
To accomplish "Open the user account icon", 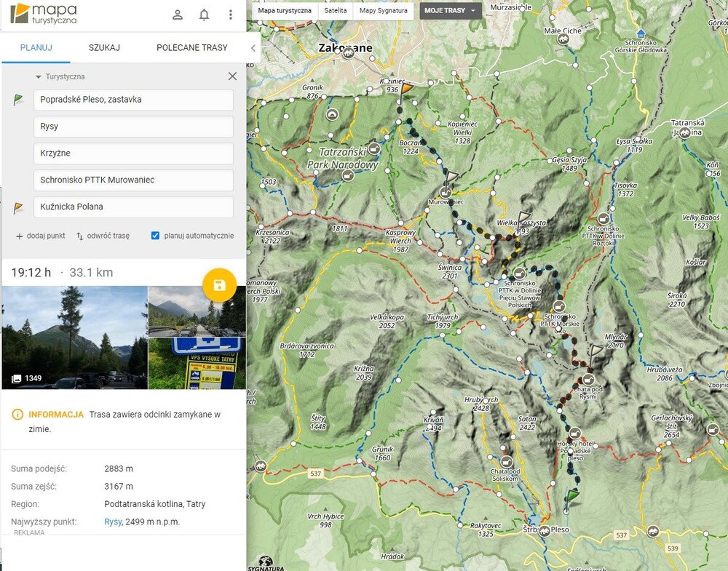I will 178,15.
